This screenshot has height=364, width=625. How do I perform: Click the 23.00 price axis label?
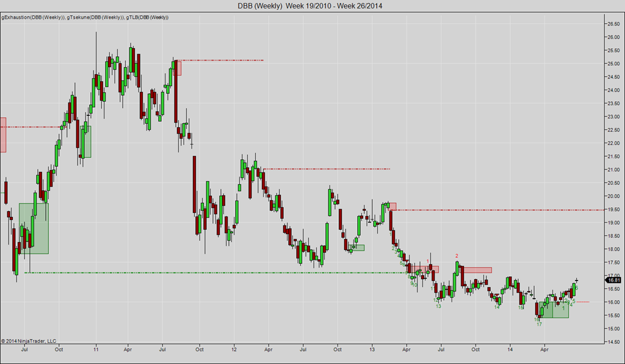[613, 116]
